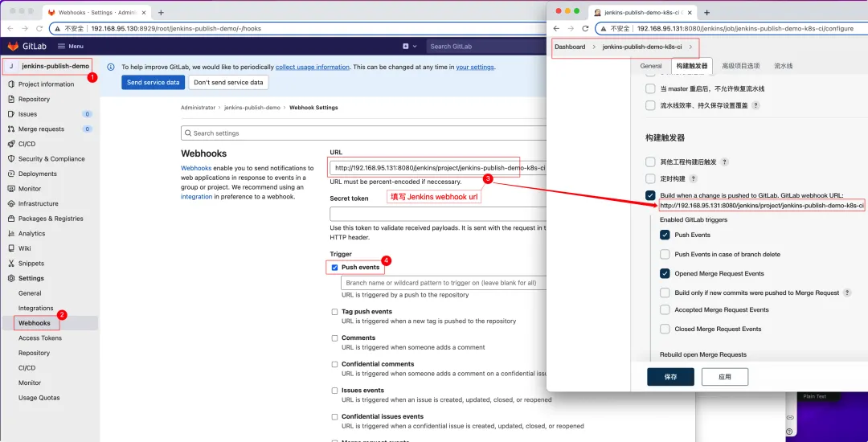
Task: Click Project information sidebar icon
Action: tap(12, 84)
